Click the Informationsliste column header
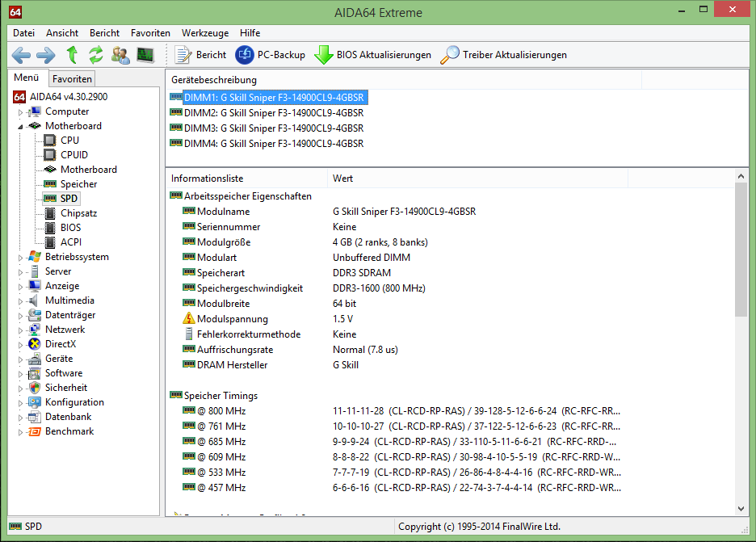This screenshot has height=542, width=756. click(246, 179)
